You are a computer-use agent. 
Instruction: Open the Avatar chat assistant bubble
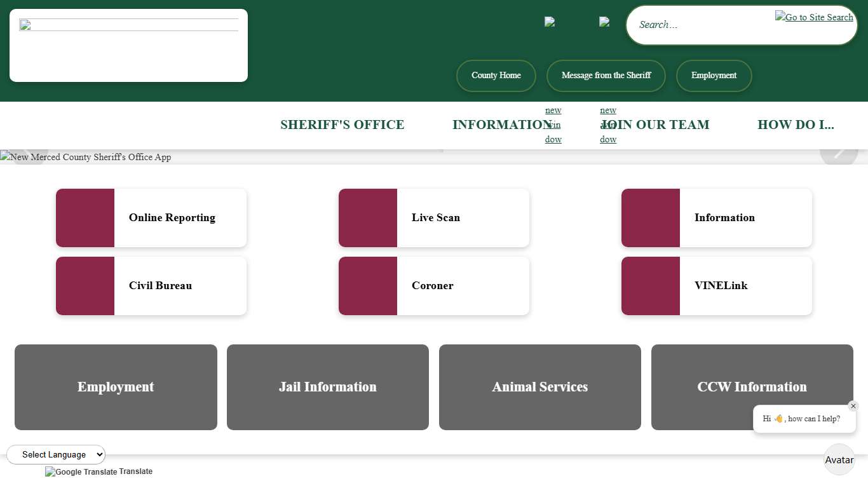pyautogui.click(x=839, y=459)
